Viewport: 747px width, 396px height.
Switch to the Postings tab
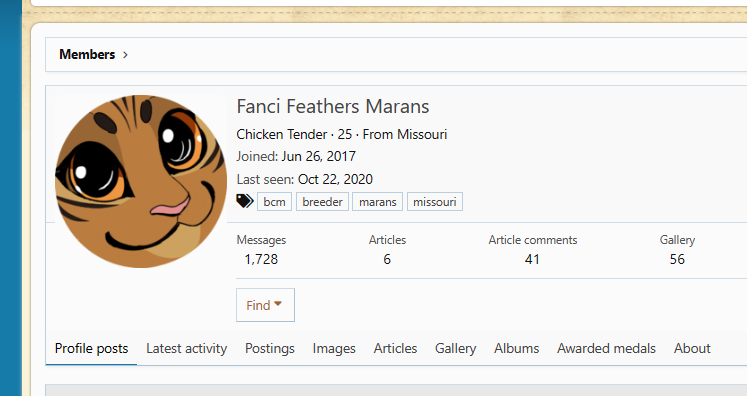(x=270, y=348)
